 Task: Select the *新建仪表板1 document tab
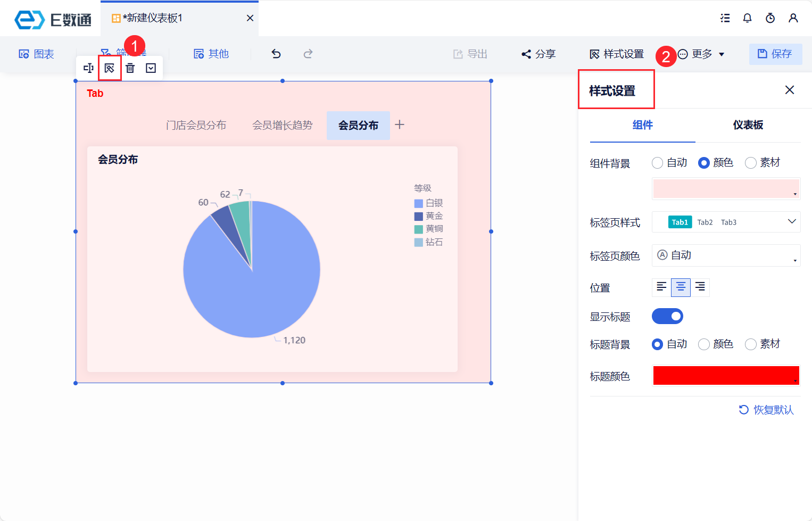[179, 18]
